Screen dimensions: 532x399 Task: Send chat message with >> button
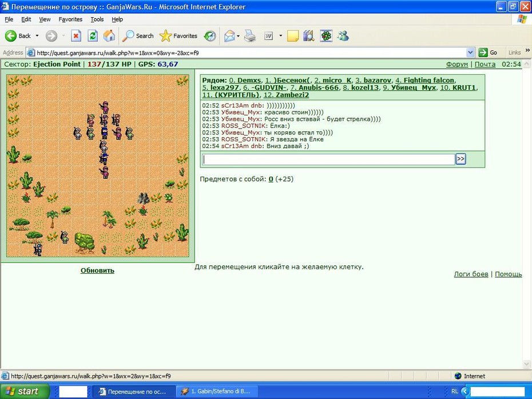[x=460, y=159]
